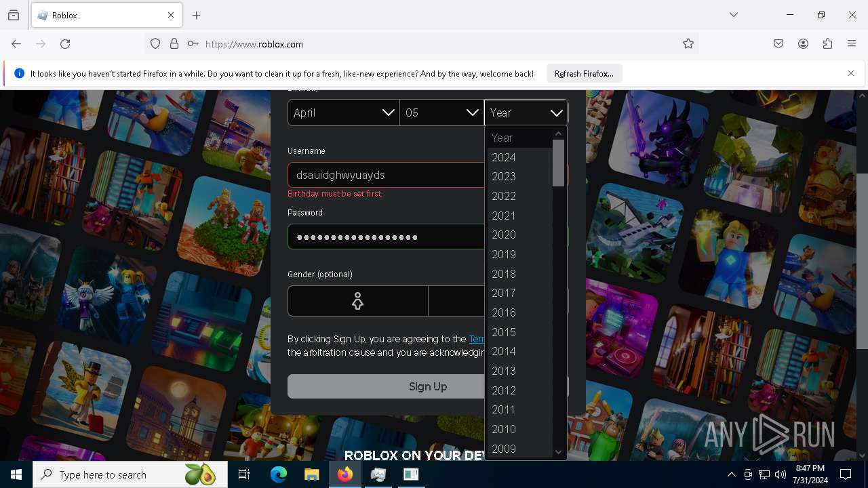Select 2021 in the year list
The width and height of the screenshot is (868, 488).
519,216
